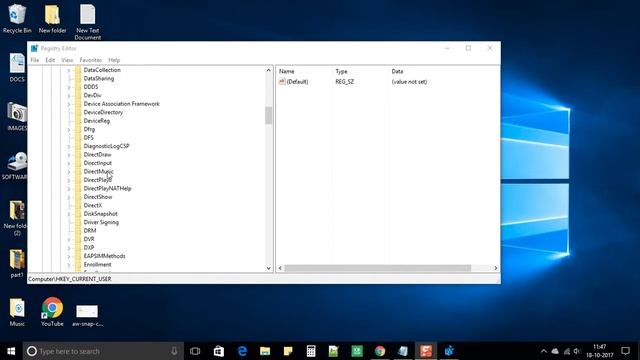
Task: Open Microsoft Store from the taskbar
Action: (x=219, y=351)
